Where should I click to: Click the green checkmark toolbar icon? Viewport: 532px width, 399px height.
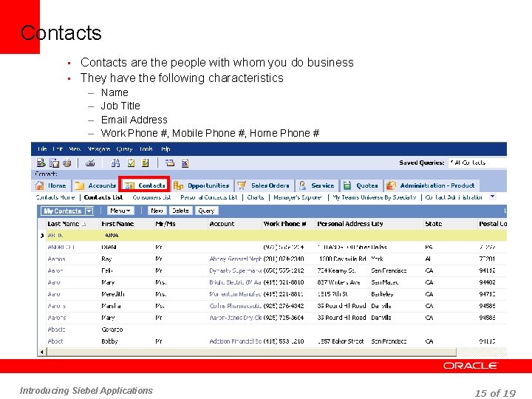click(131, 163)
